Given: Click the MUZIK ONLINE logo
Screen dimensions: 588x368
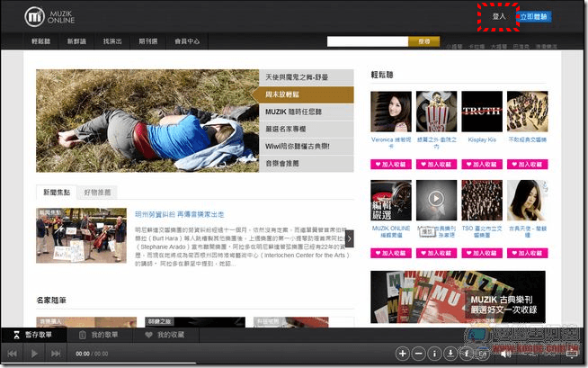Looking at the screenshot, I should tap(49, 17).
